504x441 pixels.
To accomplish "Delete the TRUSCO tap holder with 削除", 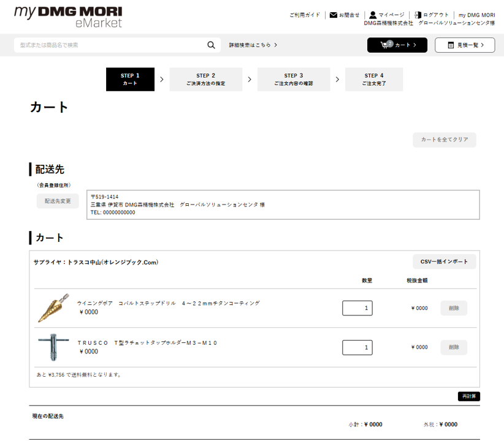I will tap(454, 347).
